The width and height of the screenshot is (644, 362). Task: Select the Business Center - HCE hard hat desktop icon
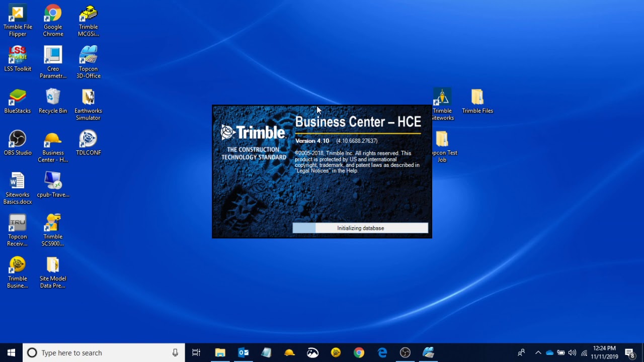tap(53, 147)
